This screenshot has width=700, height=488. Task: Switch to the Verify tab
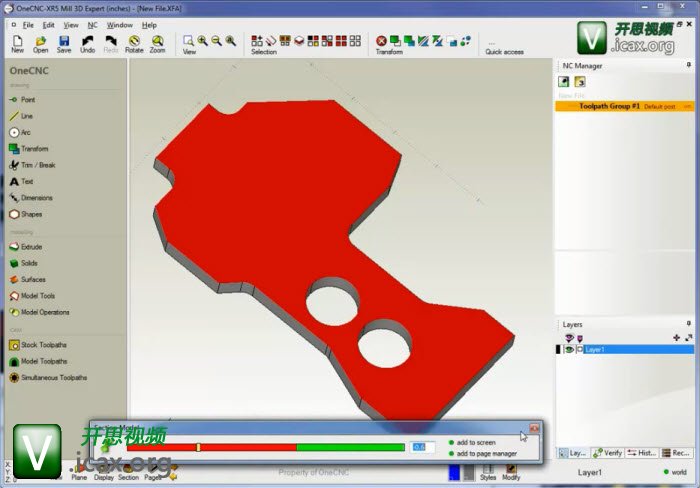[607, 453]
